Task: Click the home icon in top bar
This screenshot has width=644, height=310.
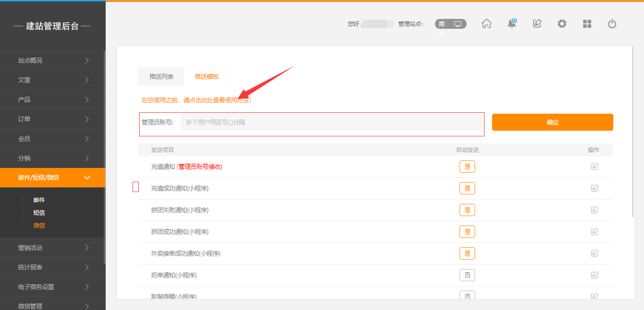Action: point(486,24)
